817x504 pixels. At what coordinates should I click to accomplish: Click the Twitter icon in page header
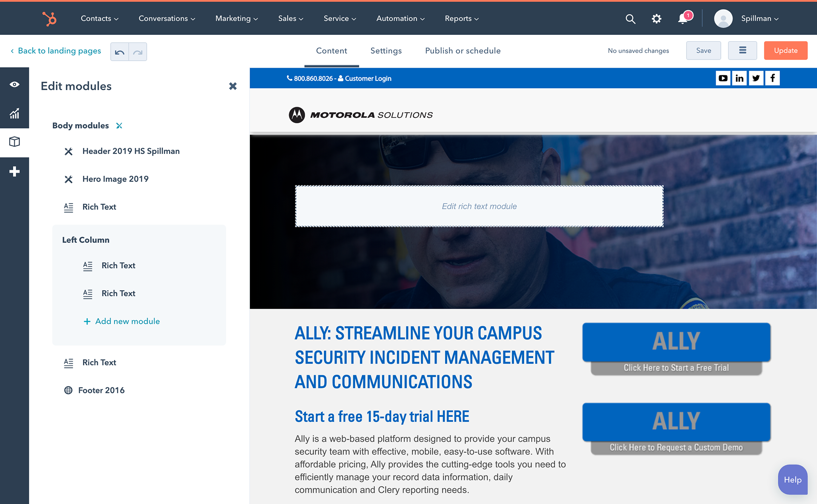[756, 78]
